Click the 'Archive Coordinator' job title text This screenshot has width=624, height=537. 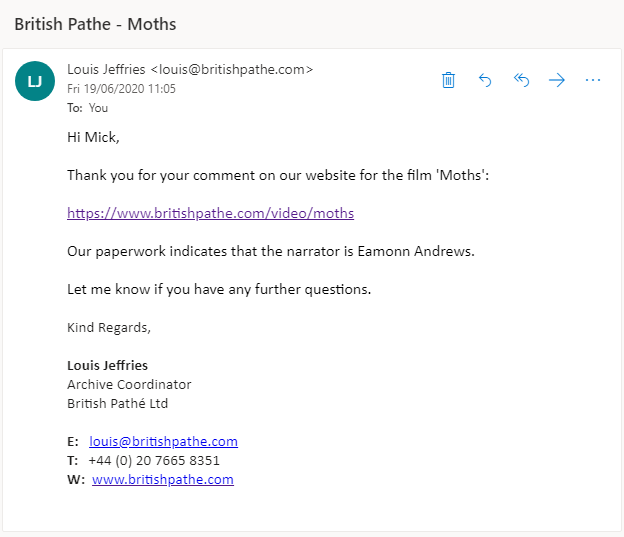pyautogui.click(x=129, y=385)
